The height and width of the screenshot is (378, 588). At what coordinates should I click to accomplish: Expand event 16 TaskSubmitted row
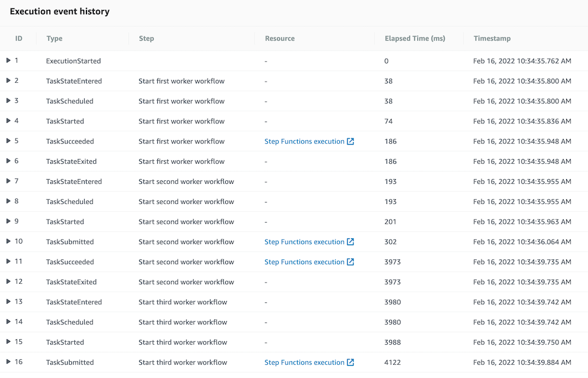coord(8,362)
